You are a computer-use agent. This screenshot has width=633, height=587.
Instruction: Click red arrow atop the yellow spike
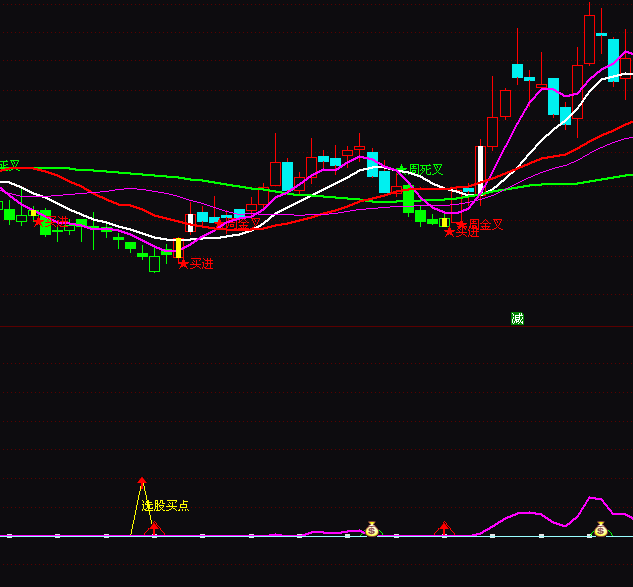click(x=142, y=482)
